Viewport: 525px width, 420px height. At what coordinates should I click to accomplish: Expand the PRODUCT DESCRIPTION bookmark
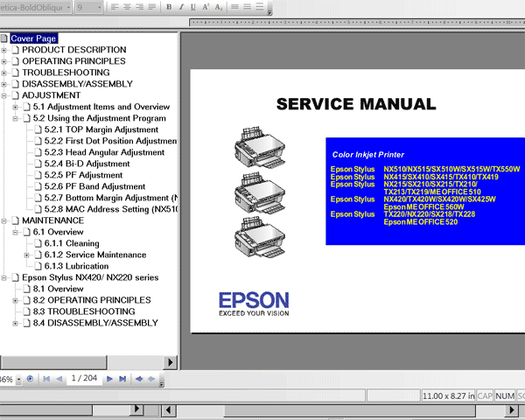(x=3, y=50)
